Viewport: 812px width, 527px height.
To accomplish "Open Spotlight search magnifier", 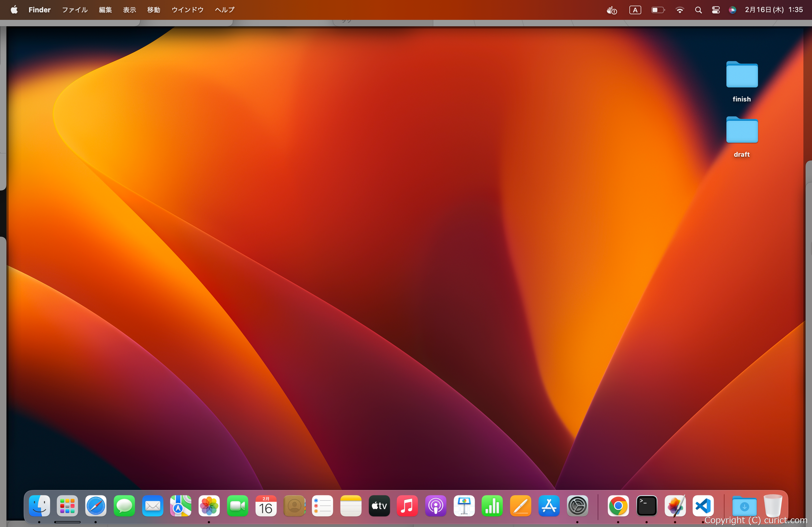I will 698,10.
